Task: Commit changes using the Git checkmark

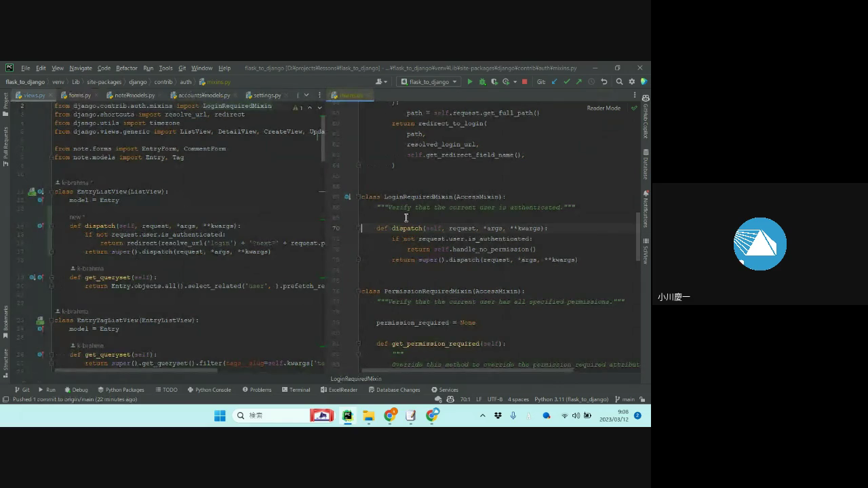Action: point(566,82)
